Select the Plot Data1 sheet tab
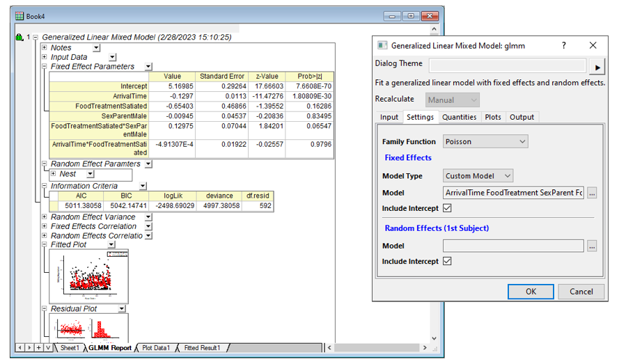The width and height of the screenshot is (619, 364). (x=156, y=348)
